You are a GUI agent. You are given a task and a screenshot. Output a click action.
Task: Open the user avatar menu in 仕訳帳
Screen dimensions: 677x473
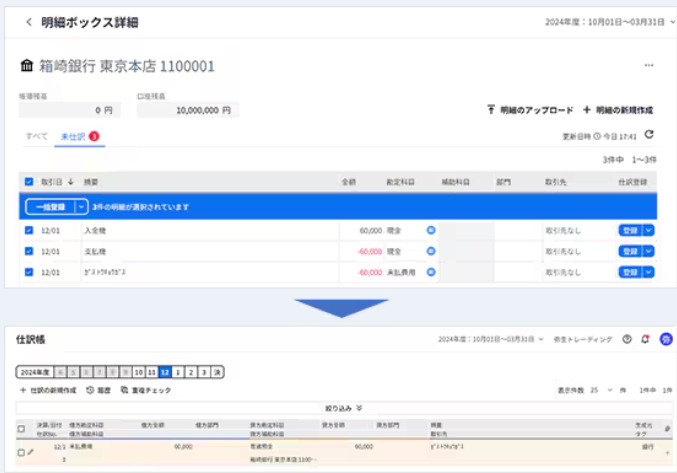pos(666,339)
